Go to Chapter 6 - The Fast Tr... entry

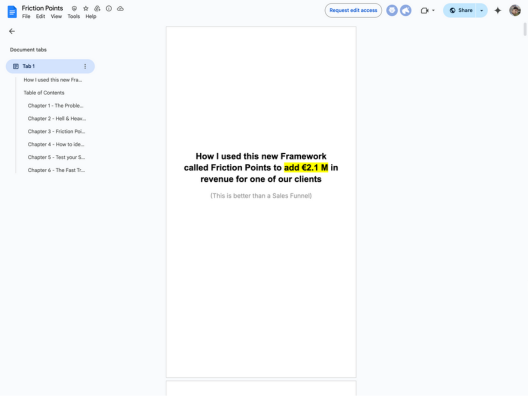[57, 170]
